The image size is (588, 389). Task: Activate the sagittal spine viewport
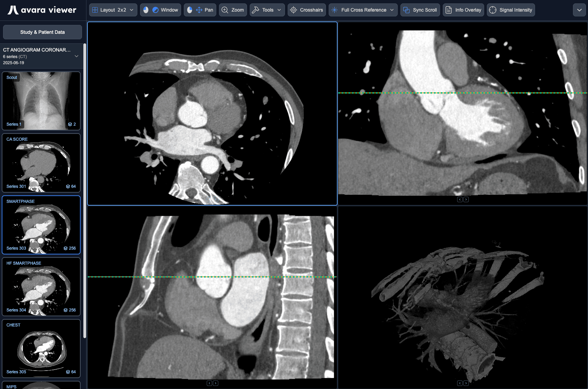pyautogui.click(x=212, y=297)
